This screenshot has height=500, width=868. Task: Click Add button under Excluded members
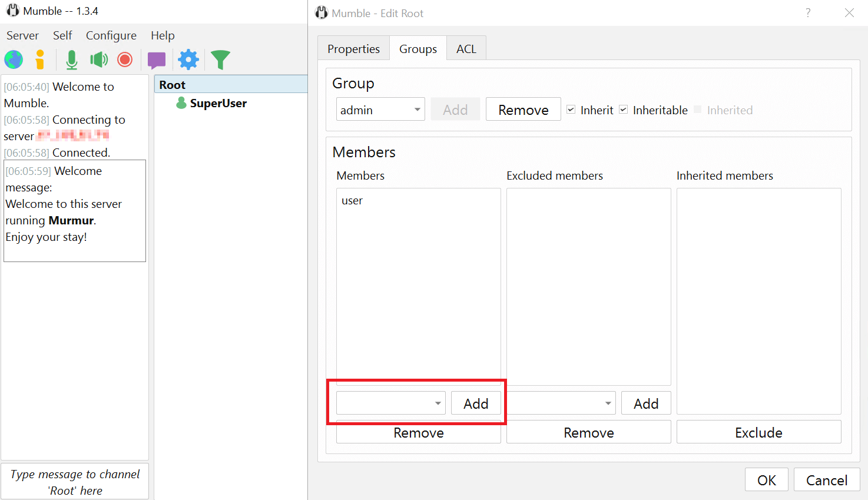(646, 403)
